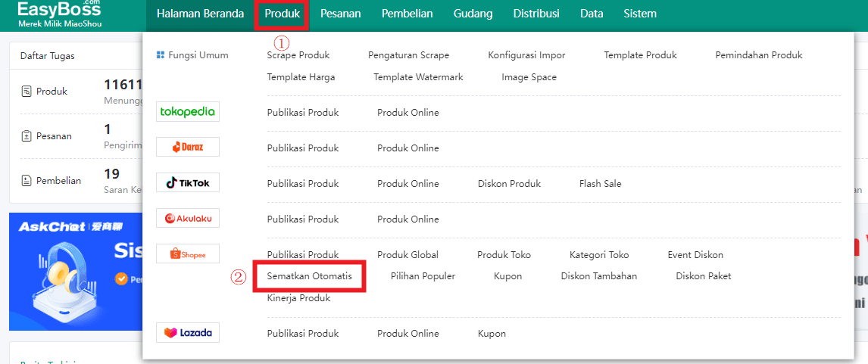Click the Lazada marketplace logo

pos(187,333)
